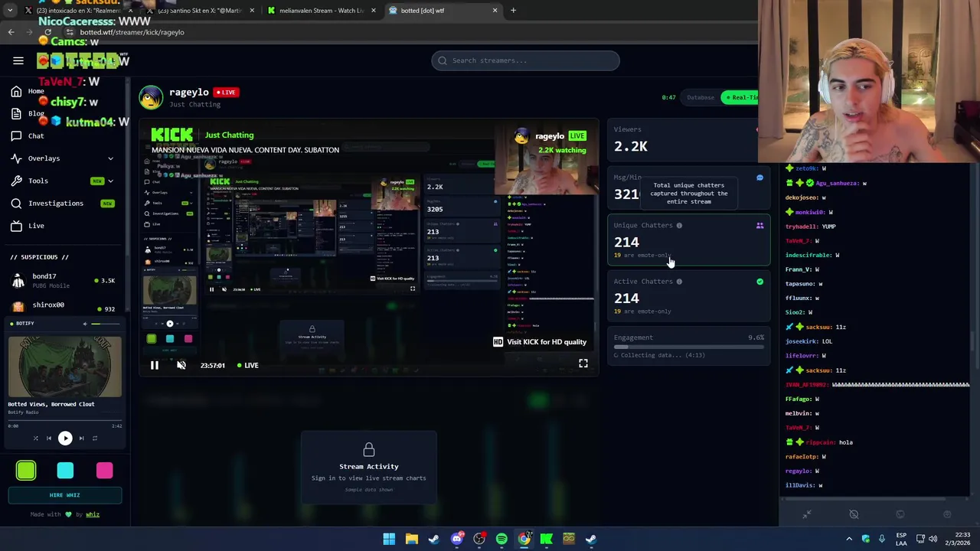Switch to Real-Time mode

740,97
